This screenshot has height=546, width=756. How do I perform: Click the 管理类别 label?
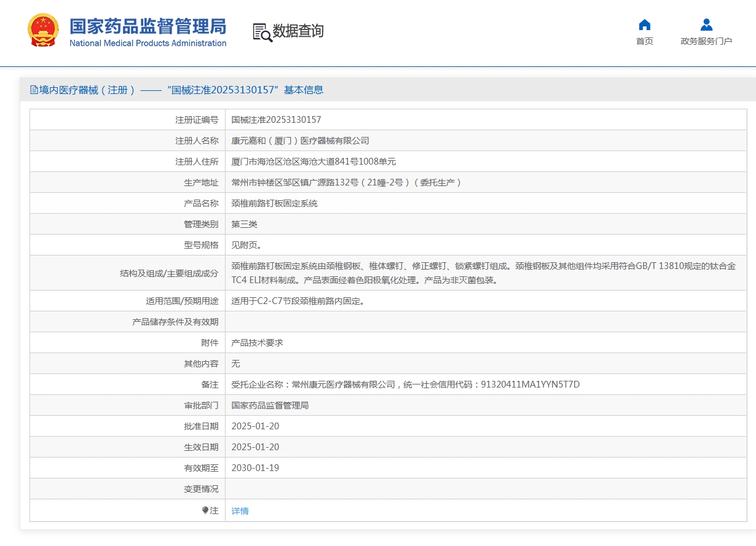pos(201,224)
